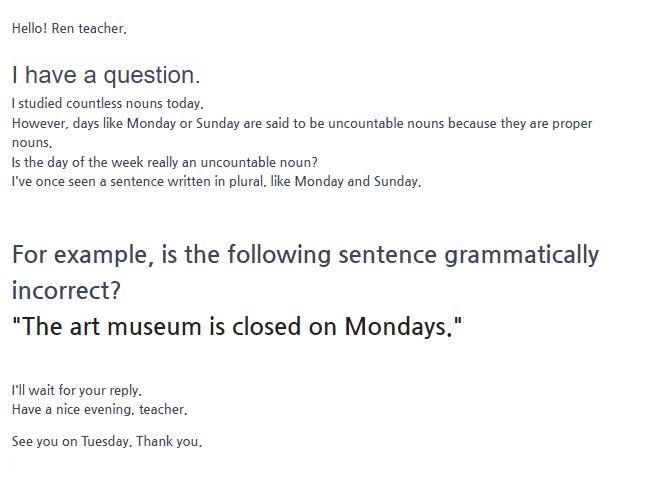
Task: Click the large word 'incorrect?'
Action: [x=66, y=290]
